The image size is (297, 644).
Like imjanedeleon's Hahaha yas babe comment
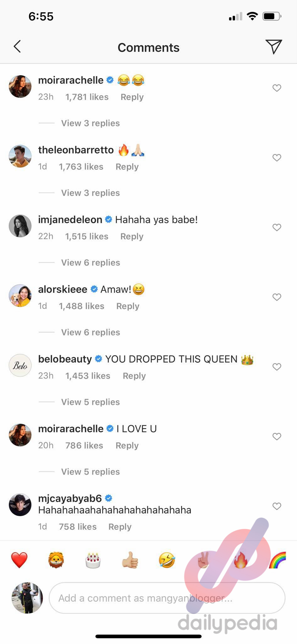point(277,227)
